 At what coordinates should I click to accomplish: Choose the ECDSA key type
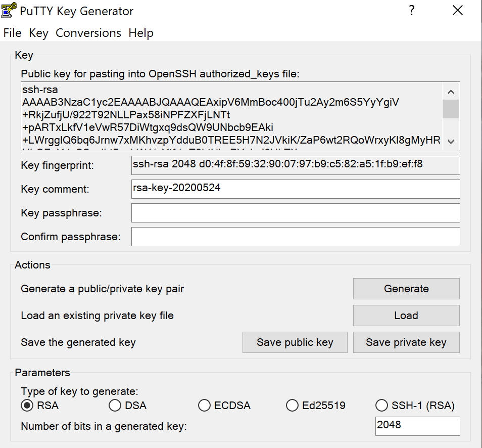coord(204,405)
